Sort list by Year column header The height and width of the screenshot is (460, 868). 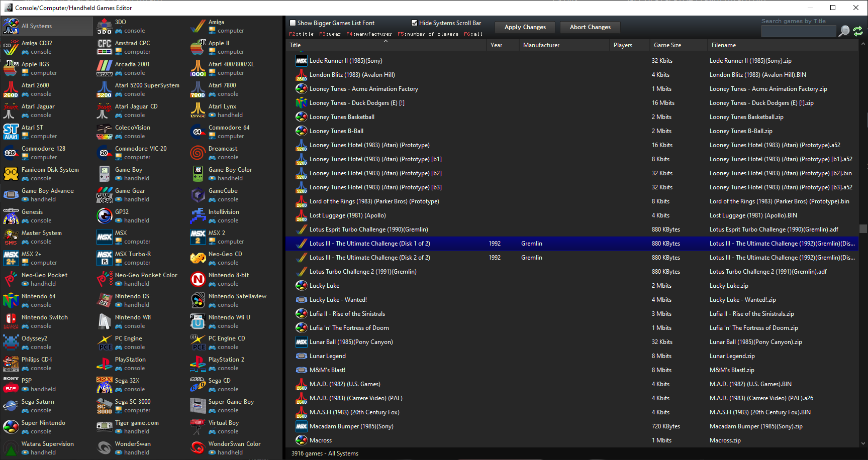[496, 45]
